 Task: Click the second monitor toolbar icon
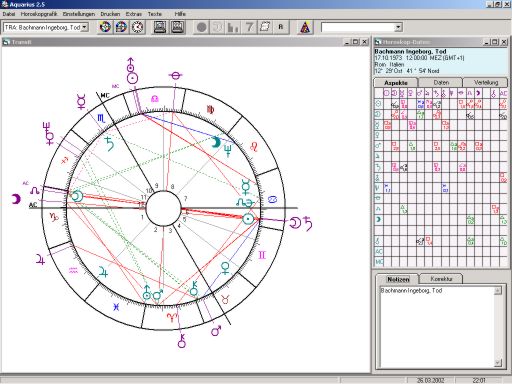[178, 27]
